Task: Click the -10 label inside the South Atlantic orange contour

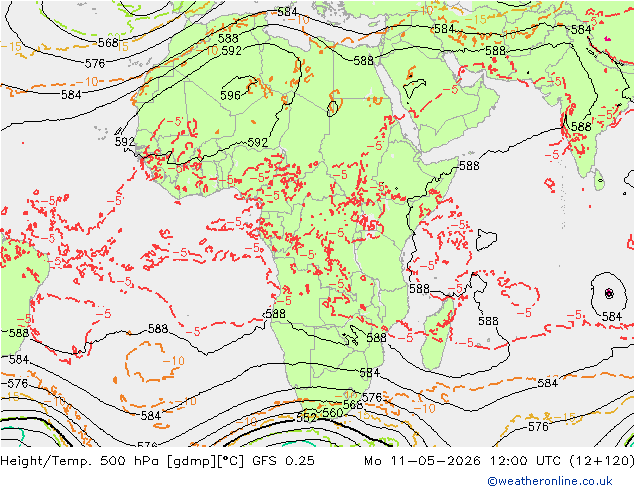Action: point(173,361)
